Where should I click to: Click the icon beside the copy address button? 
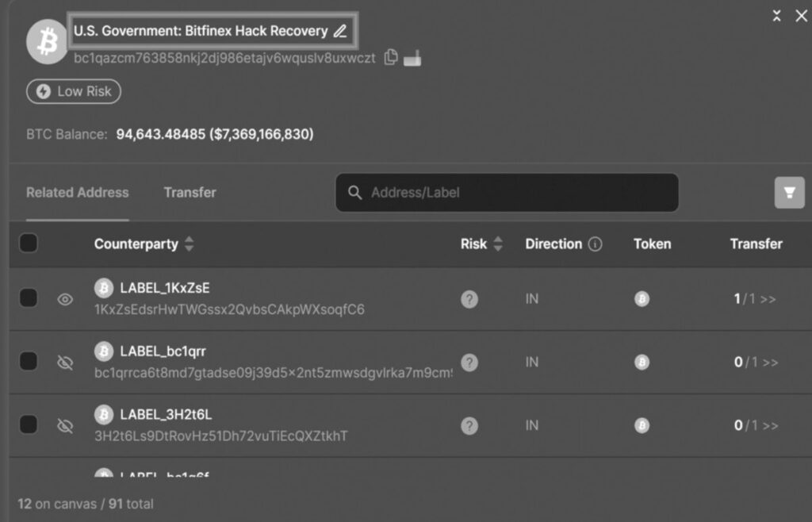412,59
